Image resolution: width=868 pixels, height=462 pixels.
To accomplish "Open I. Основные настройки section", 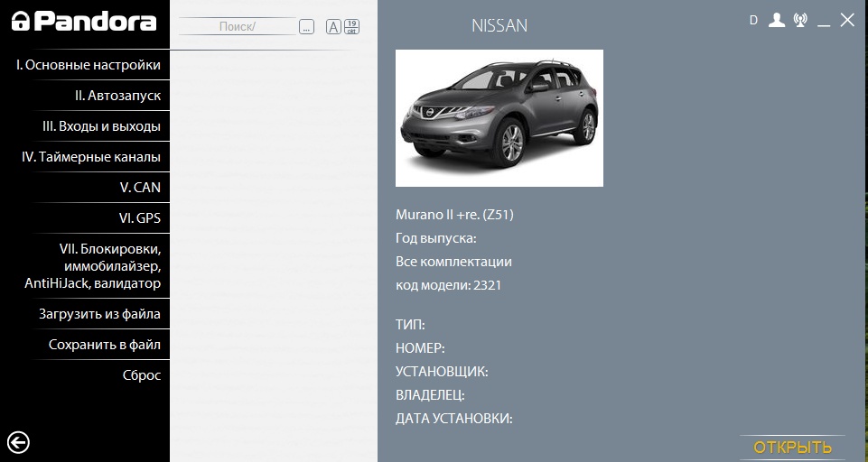I will coord(89,65).
